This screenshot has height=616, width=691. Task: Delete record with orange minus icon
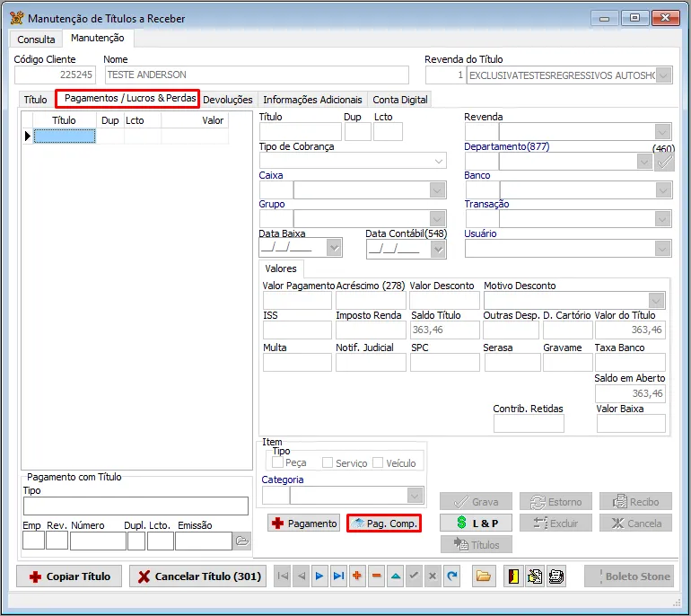[x=376, y=576]
